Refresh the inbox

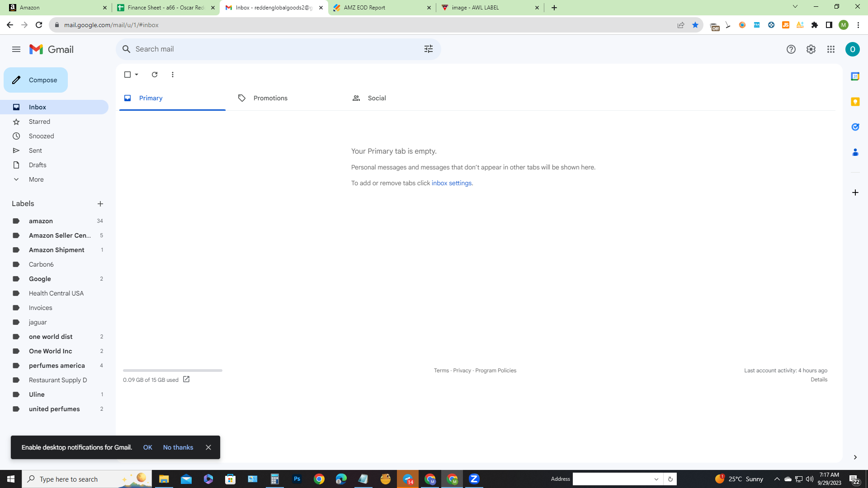(x=155, y=75)
